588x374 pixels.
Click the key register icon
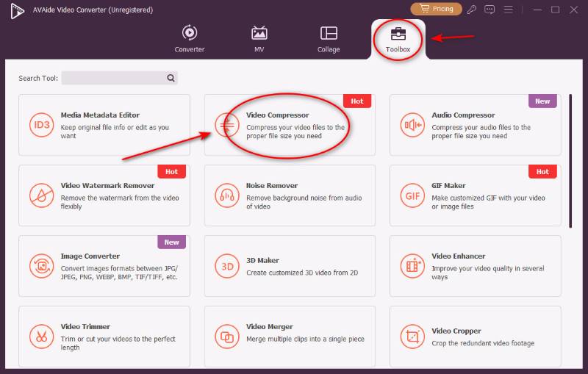pyautogui.click(x=472, y=10)
